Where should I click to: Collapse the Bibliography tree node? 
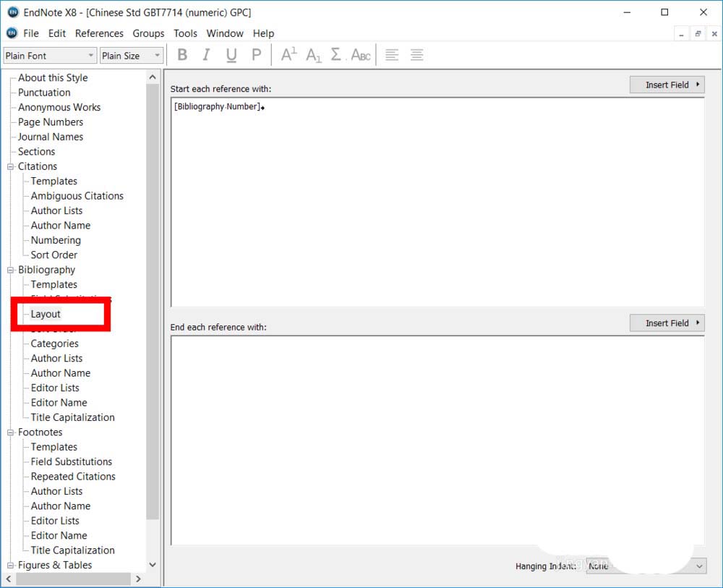[10, 270]
